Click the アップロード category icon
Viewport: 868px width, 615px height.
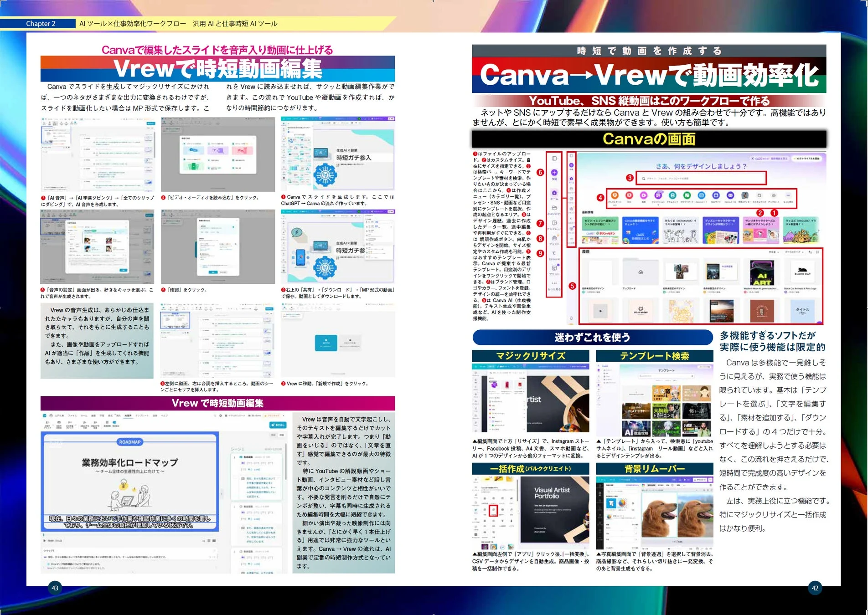(x=774, y=195)
